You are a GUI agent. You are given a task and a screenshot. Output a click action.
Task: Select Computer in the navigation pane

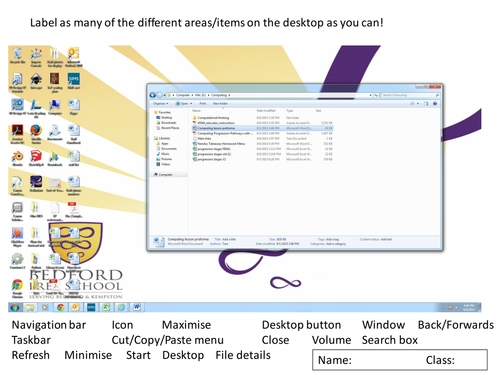[163, 175]
